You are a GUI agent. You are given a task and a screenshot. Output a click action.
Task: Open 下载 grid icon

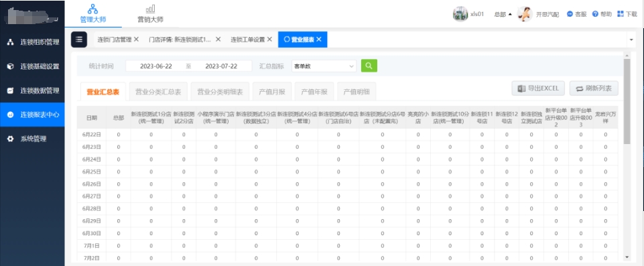[x=621, y=14]
